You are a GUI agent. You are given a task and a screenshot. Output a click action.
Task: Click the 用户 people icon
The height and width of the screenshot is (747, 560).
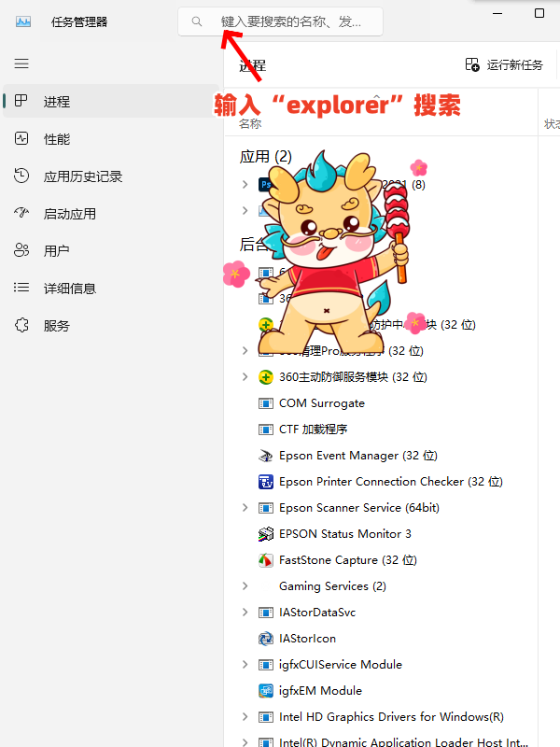21,250
